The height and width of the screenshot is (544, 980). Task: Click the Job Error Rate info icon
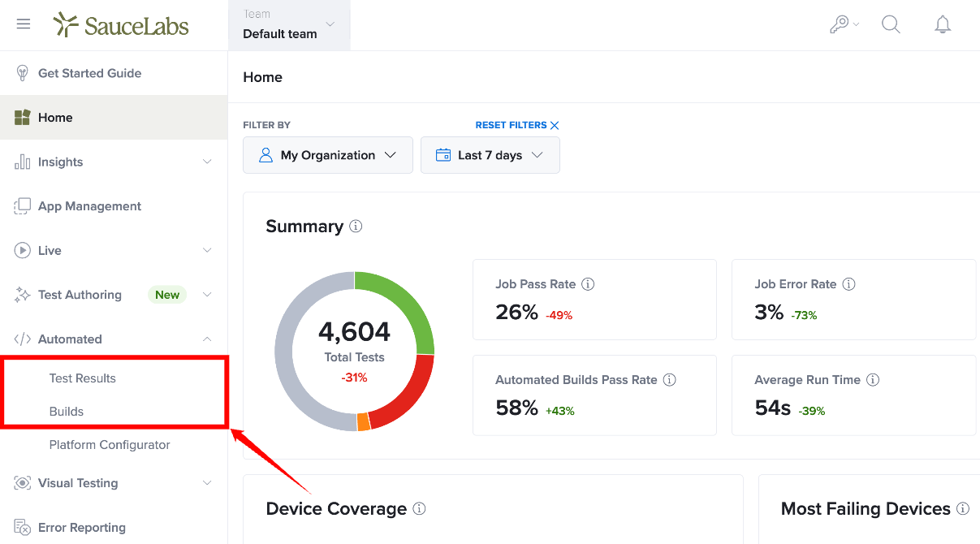point(849,284)
